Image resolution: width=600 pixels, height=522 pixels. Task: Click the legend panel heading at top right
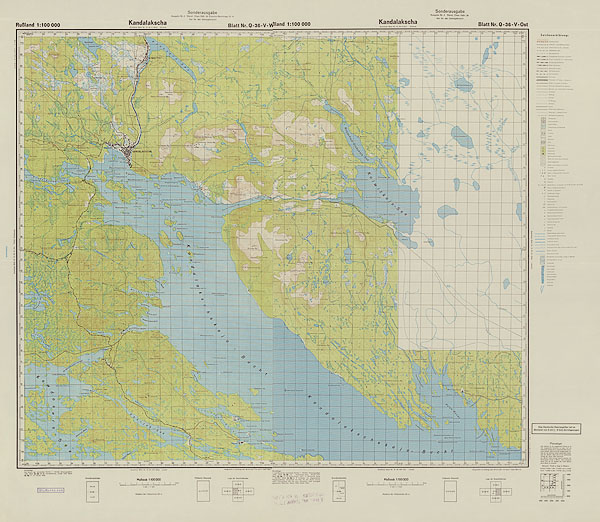(x=559, y=35)
